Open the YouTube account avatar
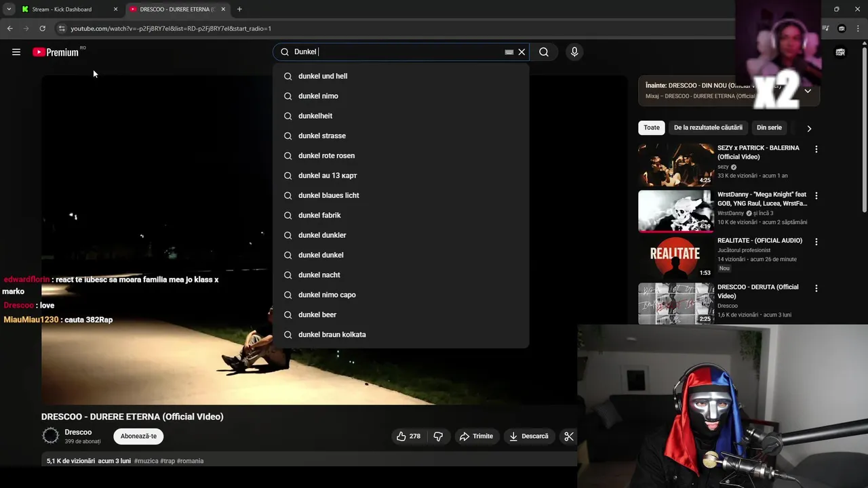 tap(840, 52)
